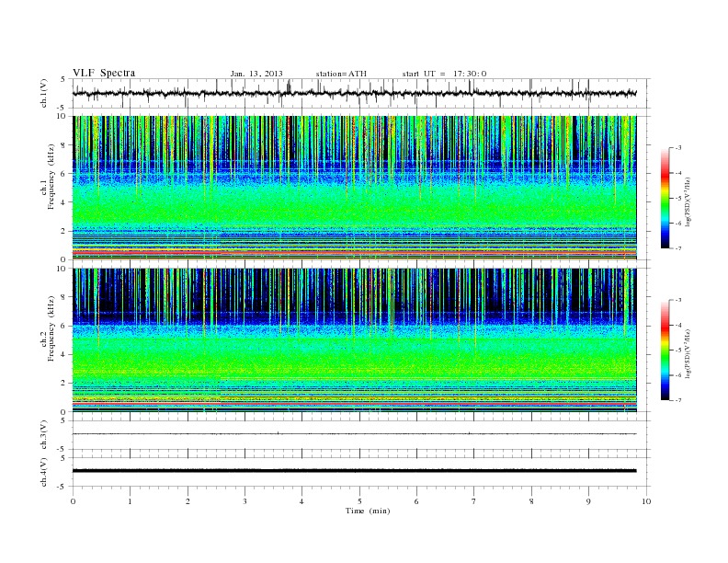Select the date text 'Jan. 13, 2013'
Screen dimensions: 728x563
coord(256,74)
